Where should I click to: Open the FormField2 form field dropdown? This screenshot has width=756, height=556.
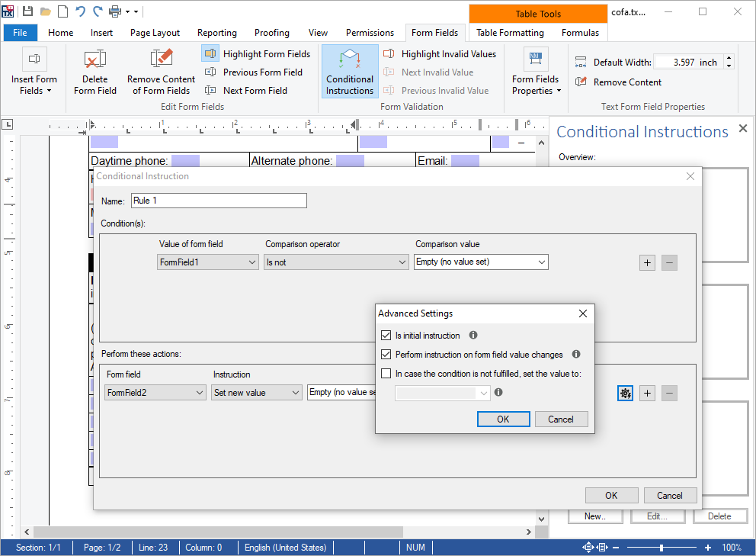[x=155, y=392]
